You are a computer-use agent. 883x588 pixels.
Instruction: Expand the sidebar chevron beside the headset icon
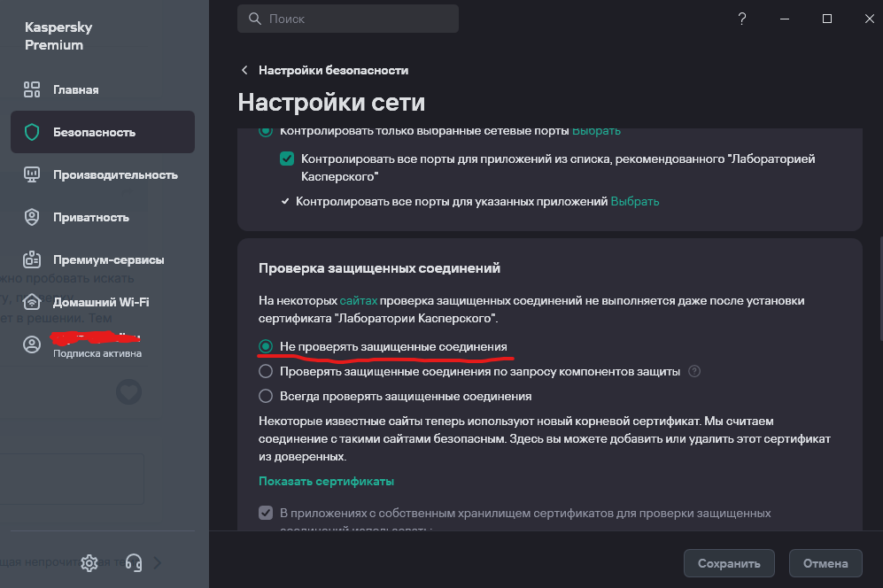158,562
